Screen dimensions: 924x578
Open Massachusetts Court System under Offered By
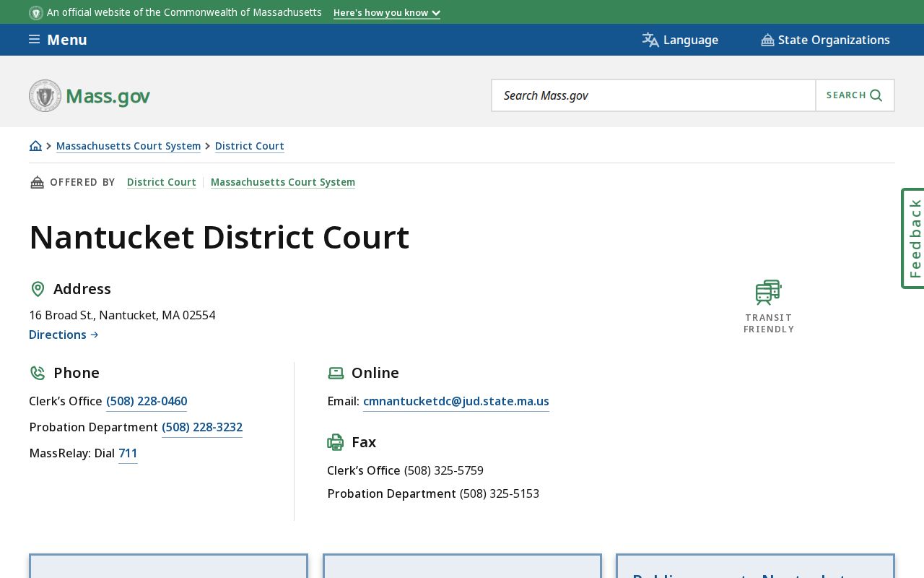tap(283, 182)
